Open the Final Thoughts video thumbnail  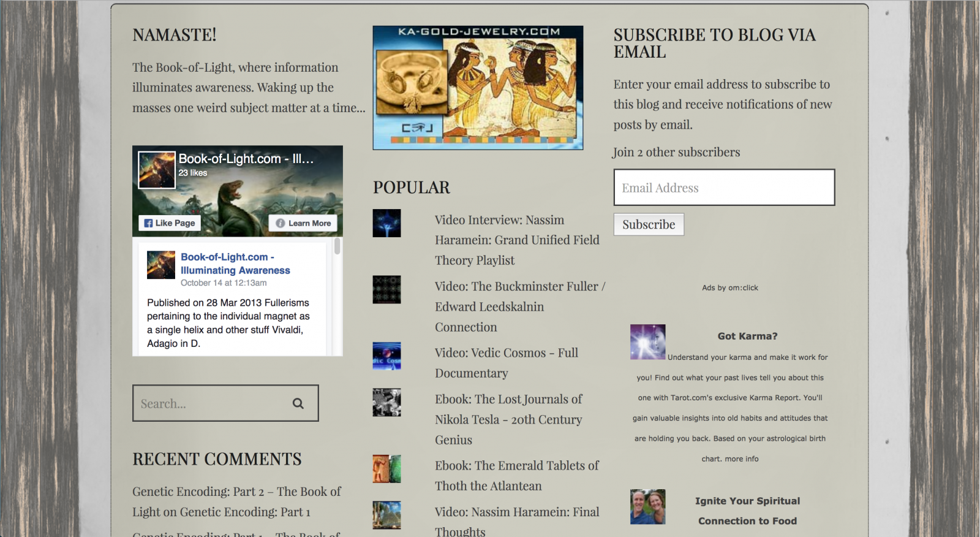click(386, 515)
